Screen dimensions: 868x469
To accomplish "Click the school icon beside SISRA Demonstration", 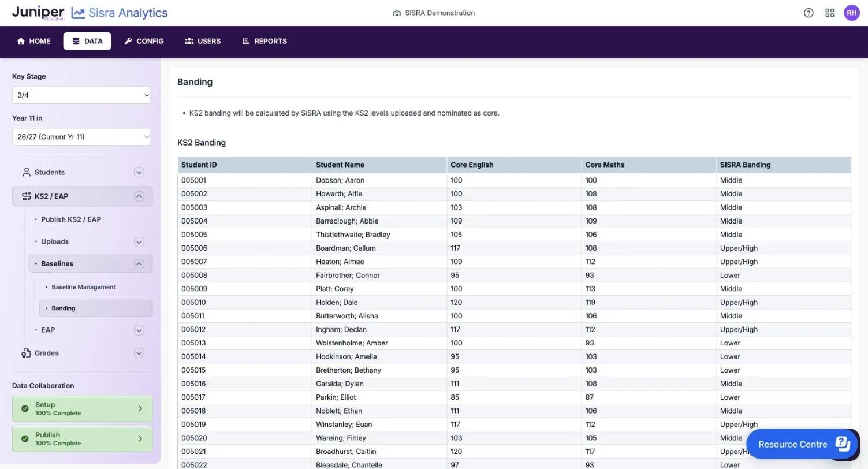I will pos(397,13).
